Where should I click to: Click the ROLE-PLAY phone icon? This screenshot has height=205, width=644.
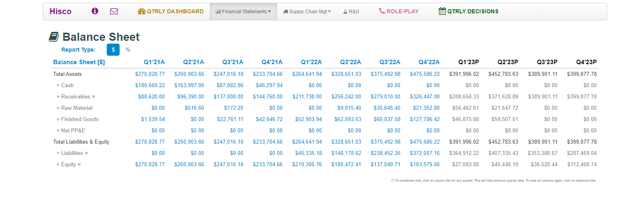point(382,11)
